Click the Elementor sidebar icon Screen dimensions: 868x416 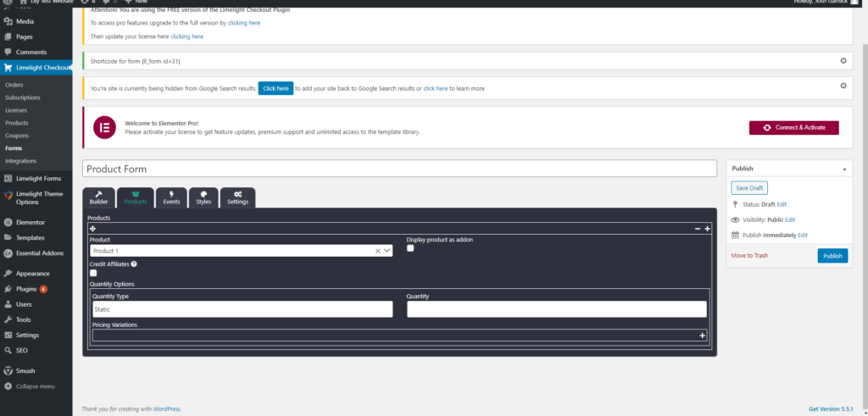[8, 222]
